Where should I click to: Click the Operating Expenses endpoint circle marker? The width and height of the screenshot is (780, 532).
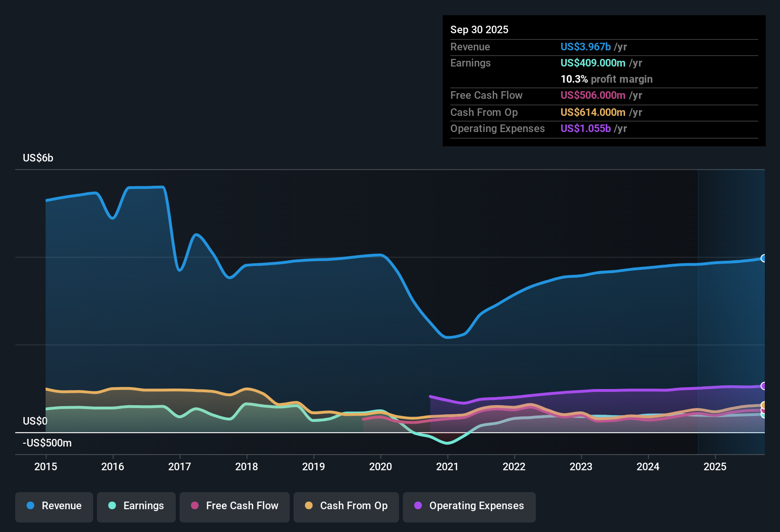[764, 386]
